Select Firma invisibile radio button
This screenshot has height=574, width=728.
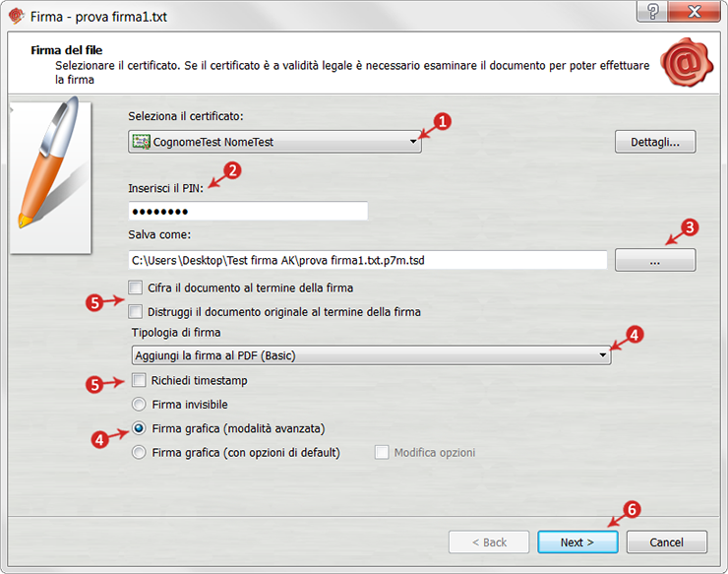[138, 404]
